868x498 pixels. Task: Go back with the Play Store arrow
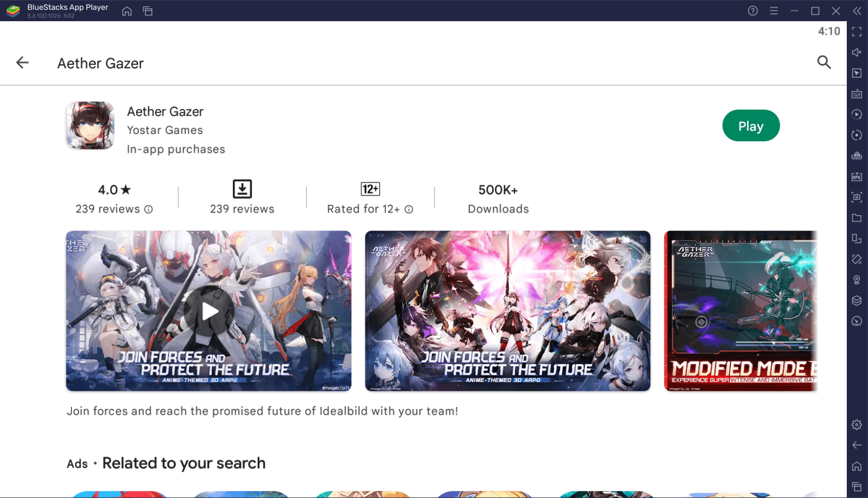click(x=22, y=63)
